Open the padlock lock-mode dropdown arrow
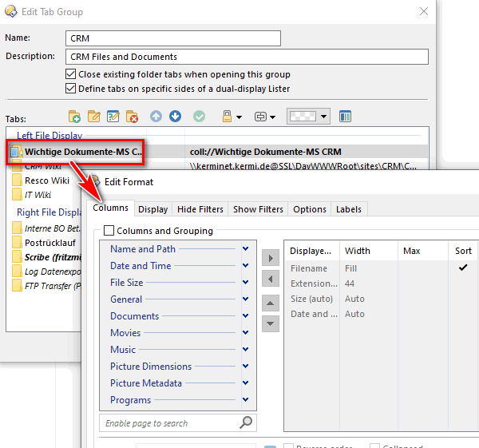Image resolution: width=479 pixels, height=448 pixels. 239,117
